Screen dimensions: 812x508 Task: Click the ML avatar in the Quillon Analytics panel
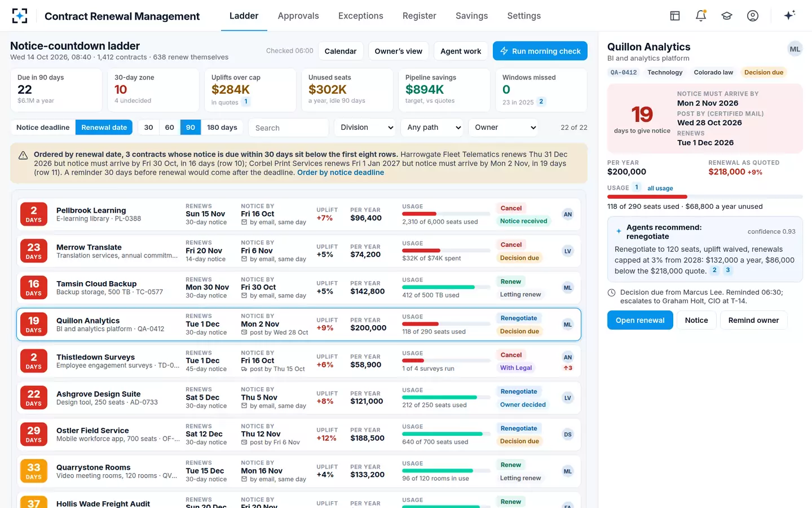[x=795, y=49]
